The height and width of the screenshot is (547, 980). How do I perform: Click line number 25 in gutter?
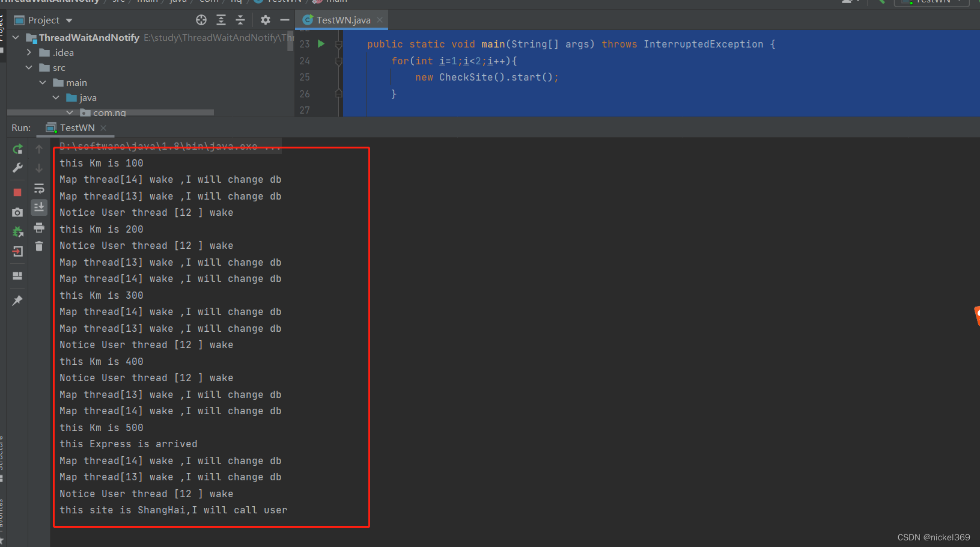pos(305,77)
